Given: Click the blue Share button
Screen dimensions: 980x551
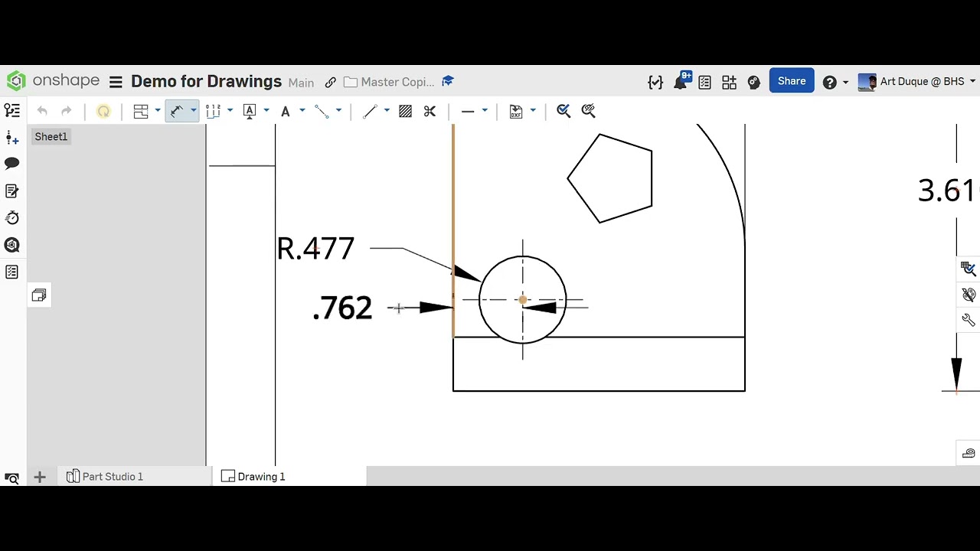Looking at the screenshot, I should point(792,81).
